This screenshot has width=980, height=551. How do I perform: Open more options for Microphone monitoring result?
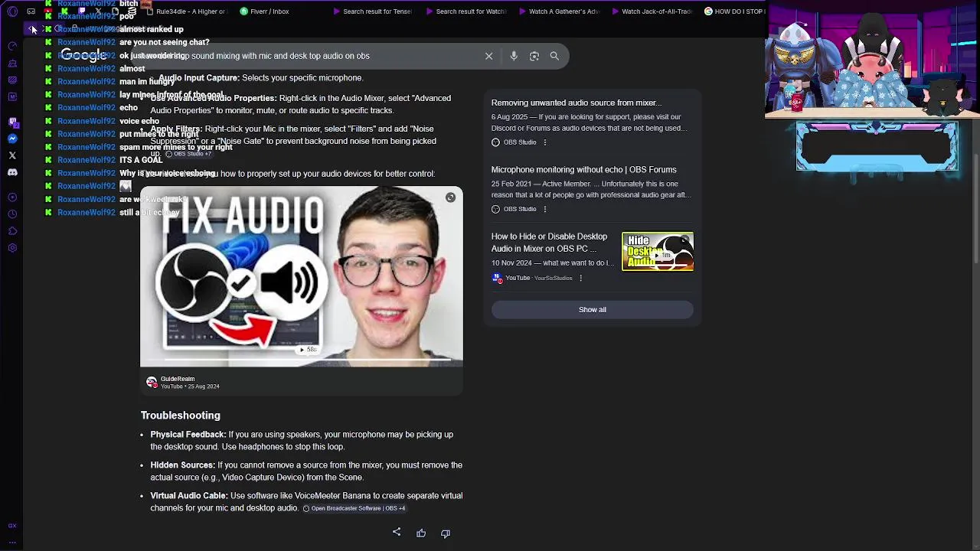pyautogui.click(x=544, y=209)
